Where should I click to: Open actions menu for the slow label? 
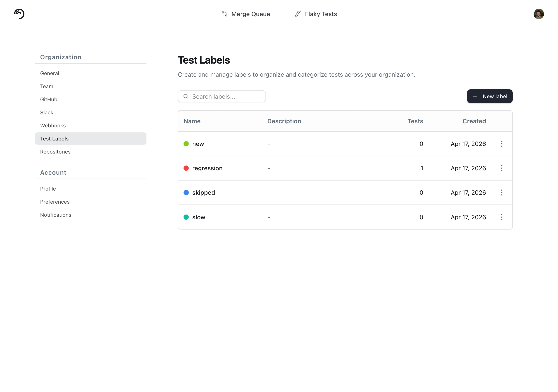coord(502,217)
